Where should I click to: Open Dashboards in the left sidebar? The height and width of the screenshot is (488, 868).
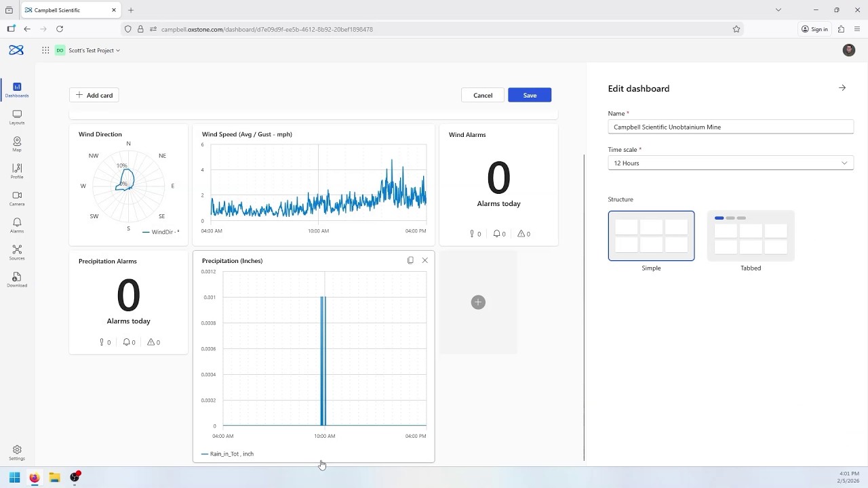tap(17, 90)
